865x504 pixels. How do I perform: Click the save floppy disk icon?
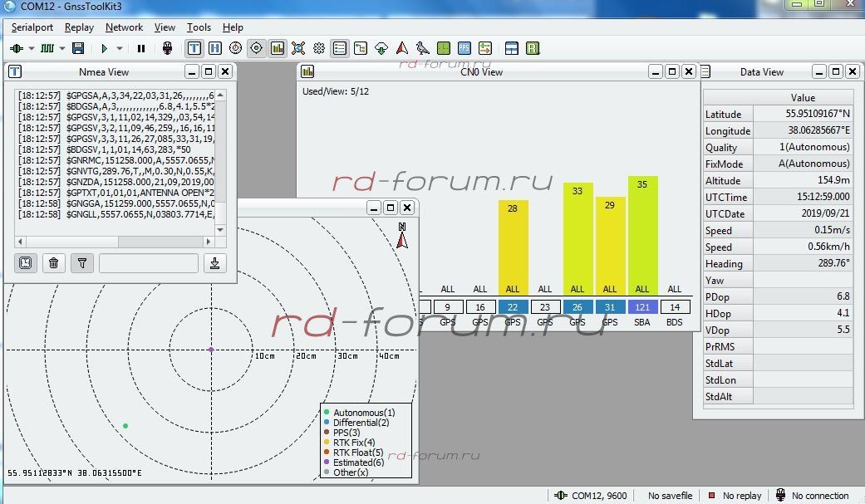[78, 48]
